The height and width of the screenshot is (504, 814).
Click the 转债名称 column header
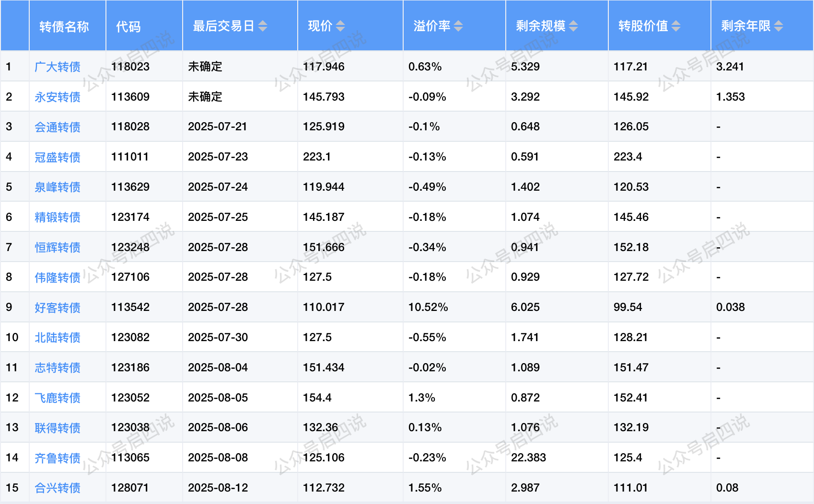point(64,26)
